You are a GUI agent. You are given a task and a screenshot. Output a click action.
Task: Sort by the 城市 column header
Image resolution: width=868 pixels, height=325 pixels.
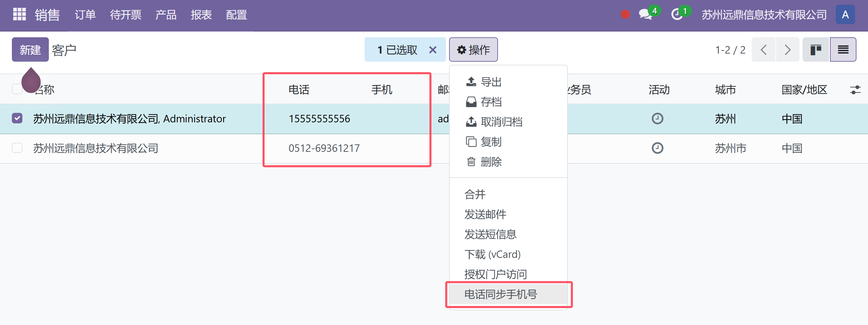pos(725,90)
